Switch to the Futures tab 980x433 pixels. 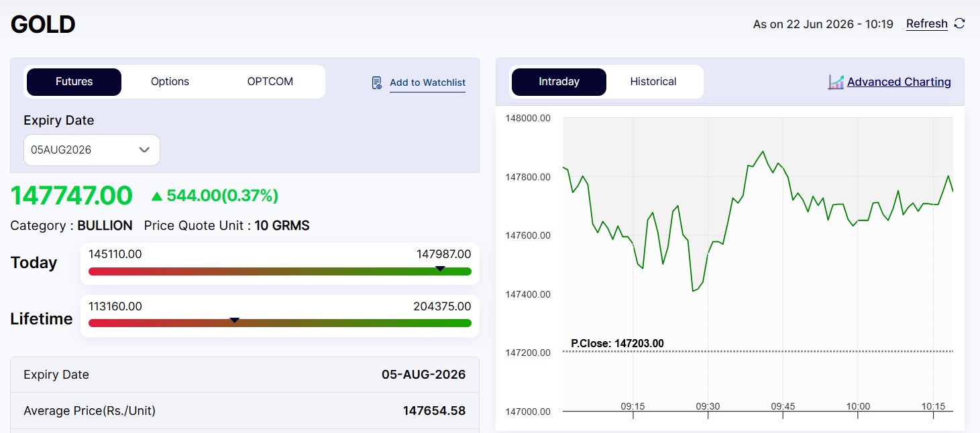(x=74, y=82)
